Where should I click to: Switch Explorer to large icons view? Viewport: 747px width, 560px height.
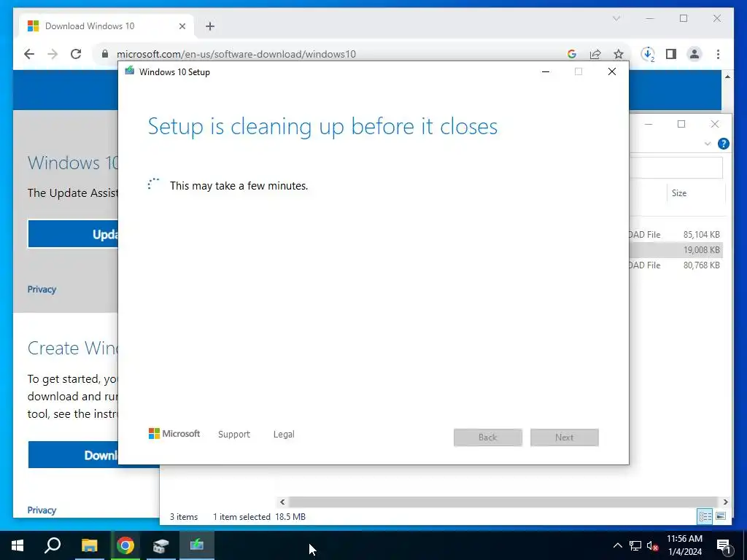721,516
